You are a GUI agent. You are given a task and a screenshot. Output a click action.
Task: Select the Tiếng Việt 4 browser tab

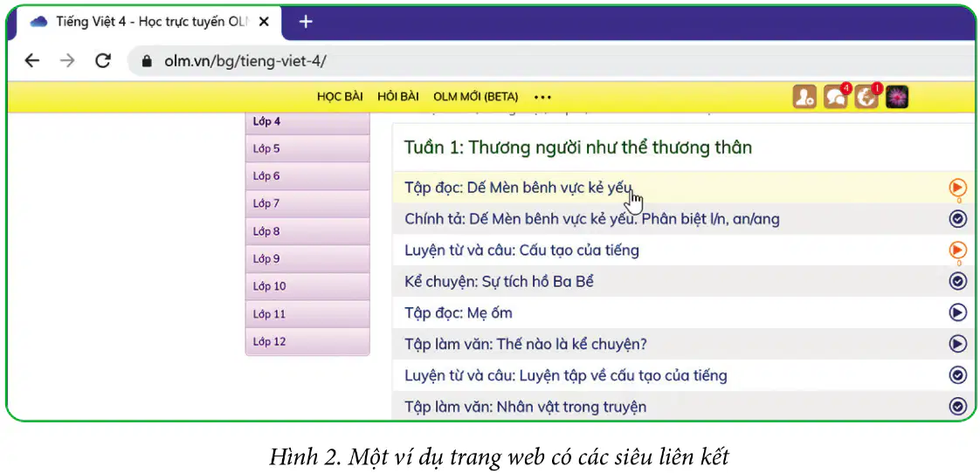coord(150,22)
